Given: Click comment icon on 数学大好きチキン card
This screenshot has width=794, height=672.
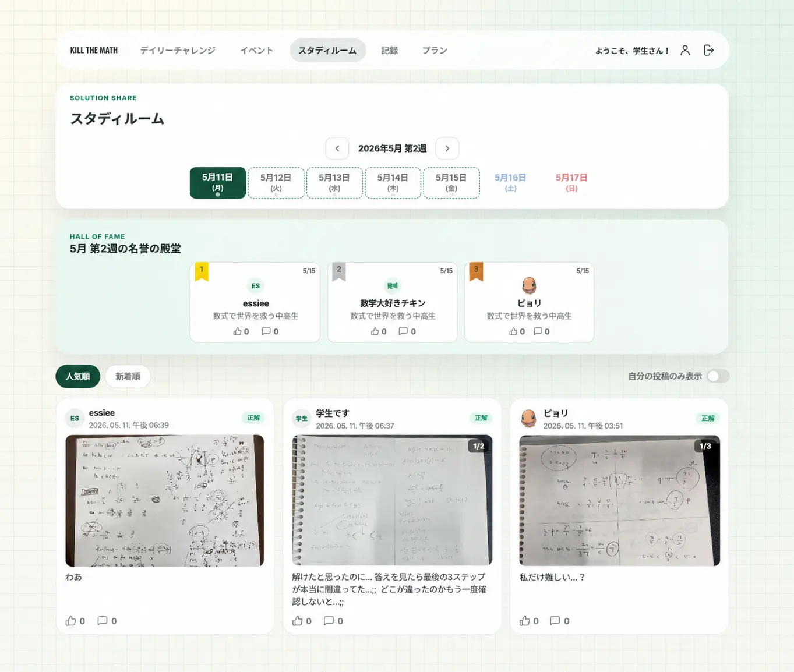Looking at the screenshot, I should tap(403, 331).
